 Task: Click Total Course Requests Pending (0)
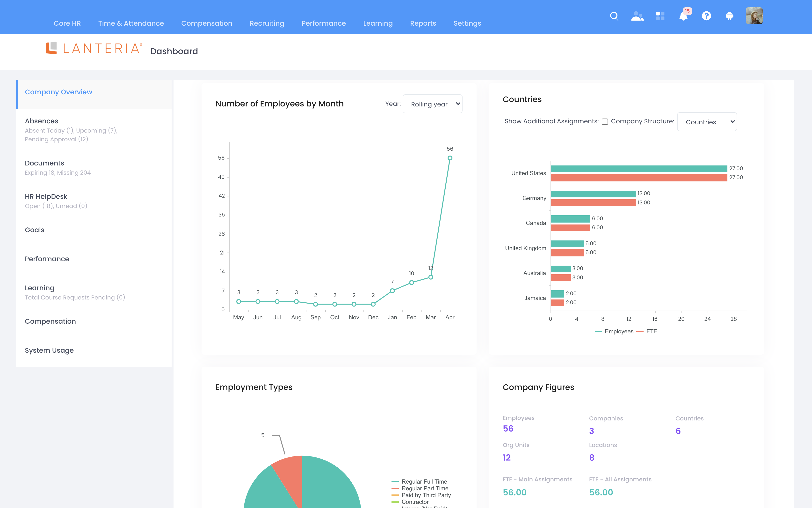75,297
